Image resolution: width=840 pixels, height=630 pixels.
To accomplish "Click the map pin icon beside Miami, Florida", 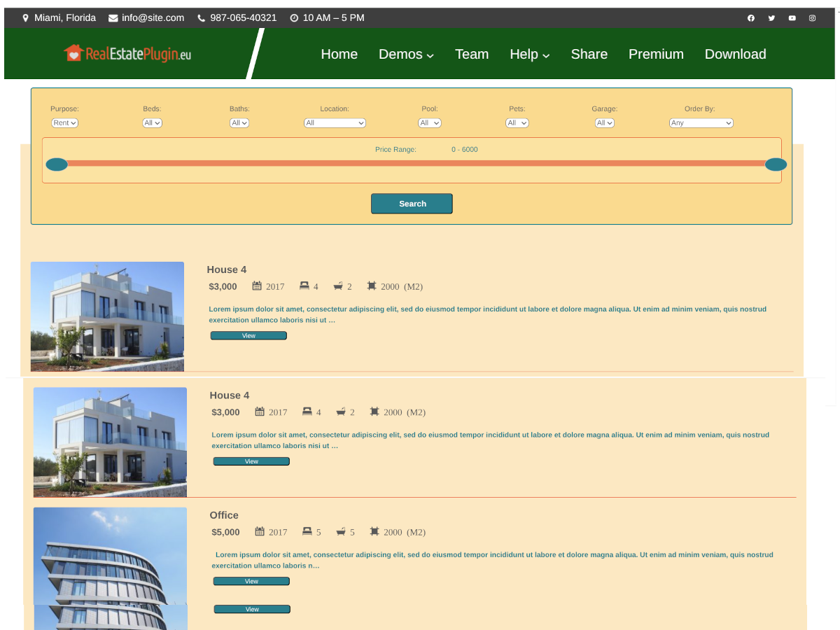I will pyautogui.click(x=26, y=17).
